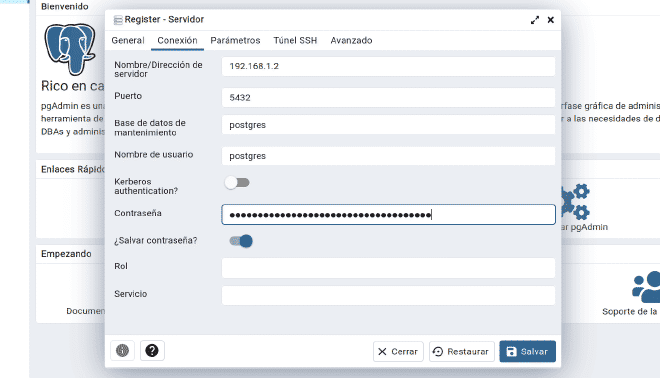This screenshot has width=660, height=378.
Task: Close the Register - Servidor dialog with X
Action: click(551, 20)
